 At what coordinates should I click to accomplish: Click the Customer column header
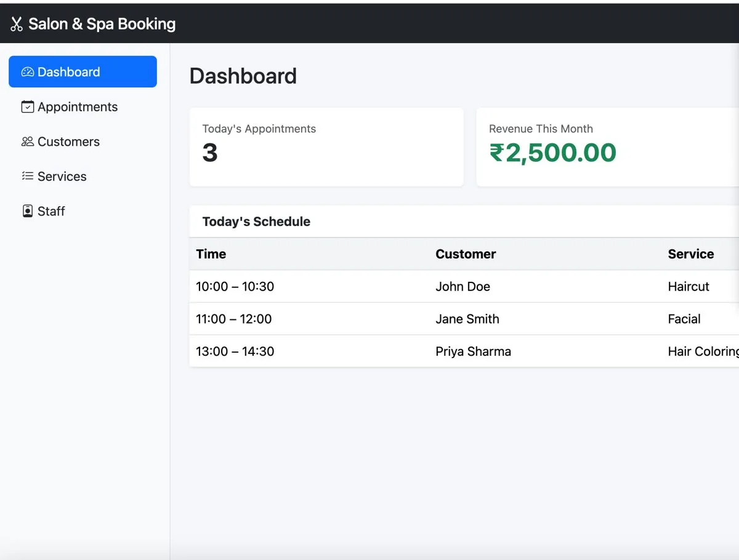[466, 254]
